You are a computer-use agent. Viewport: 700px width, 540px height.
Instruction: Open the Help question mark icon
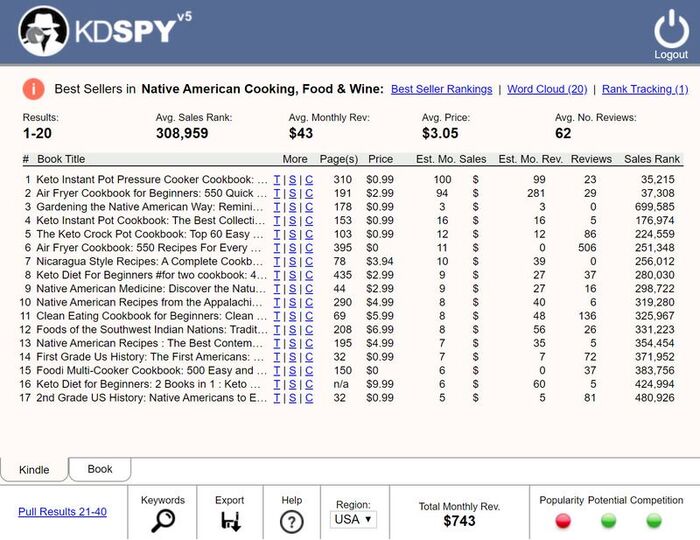292,521
